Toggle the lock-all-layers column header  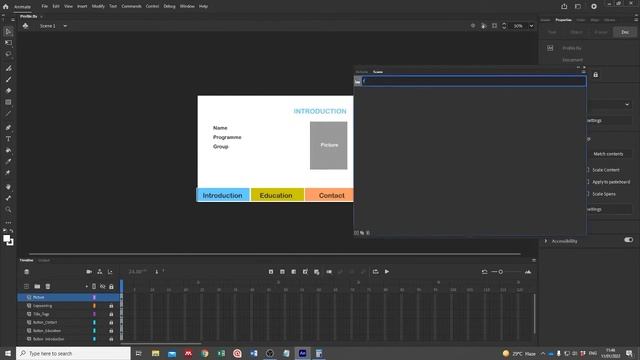point(111,287)
